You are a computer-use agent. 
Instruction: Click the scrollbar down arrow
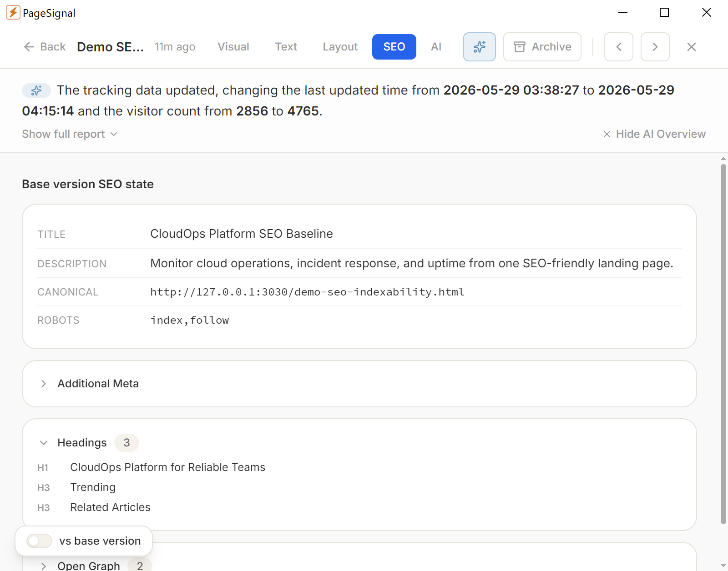pos(723,566)
